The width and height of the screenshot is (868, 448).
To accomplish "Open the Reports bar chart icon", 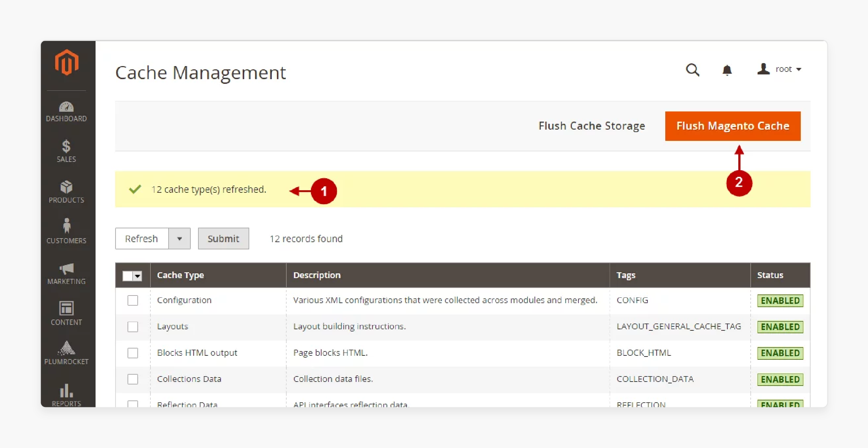I will pos(66,391).
